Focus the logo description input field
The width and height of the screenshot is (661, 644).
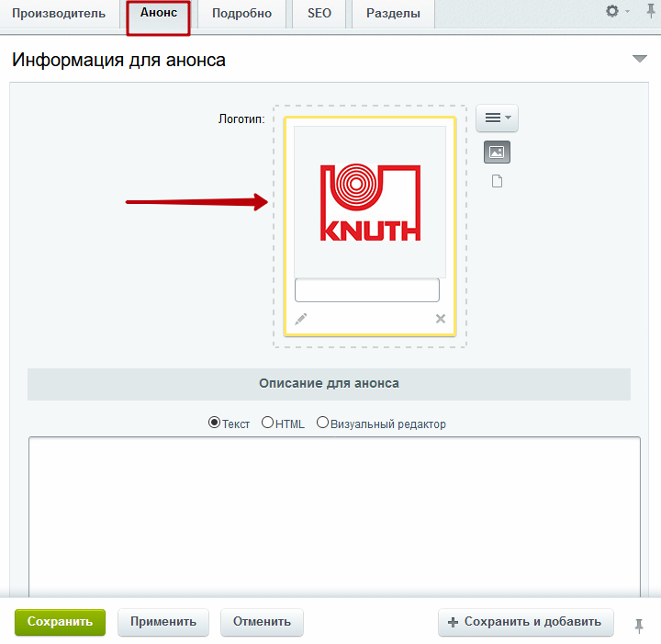(x=366, y=289)
